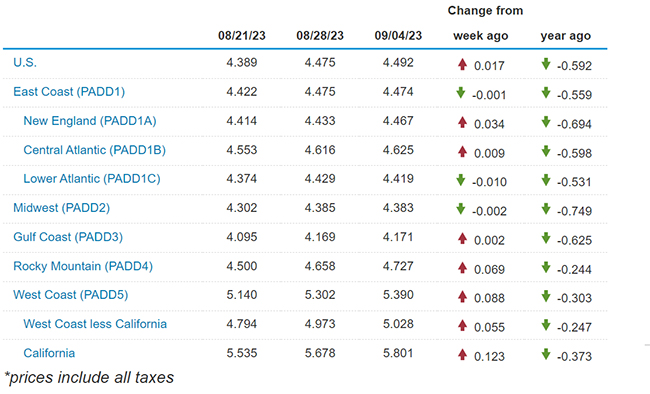Click West Coast (PADD5) link

[x=70, y=295]
